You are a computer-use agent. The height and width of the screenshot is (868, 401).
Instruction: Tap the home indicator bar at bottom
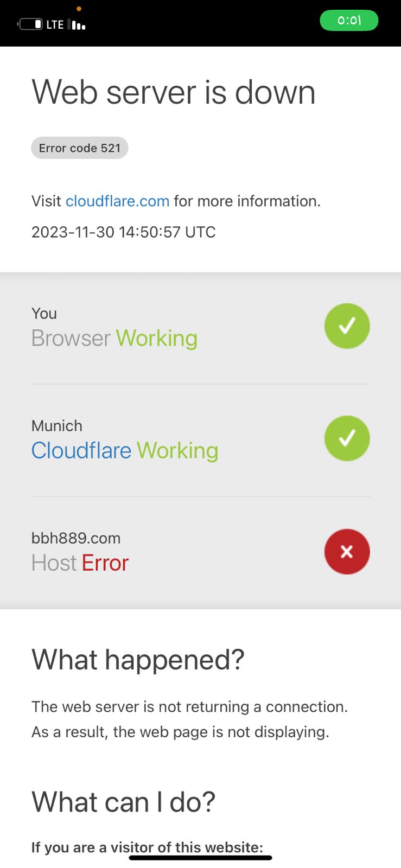200,858
